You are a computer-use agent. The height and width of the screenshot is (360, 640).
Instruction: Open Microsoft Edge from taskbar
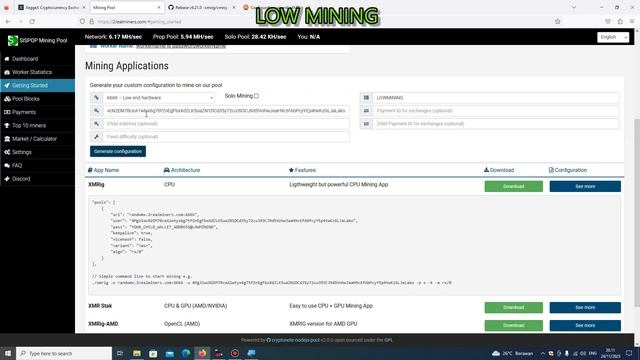click(x=186, y=353)
